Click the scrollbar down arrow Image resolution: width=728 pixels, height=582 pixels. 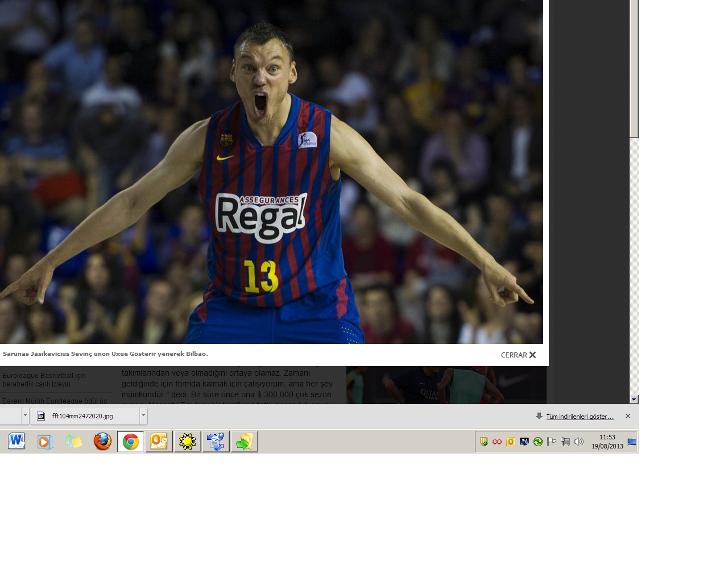pos(634,400)
